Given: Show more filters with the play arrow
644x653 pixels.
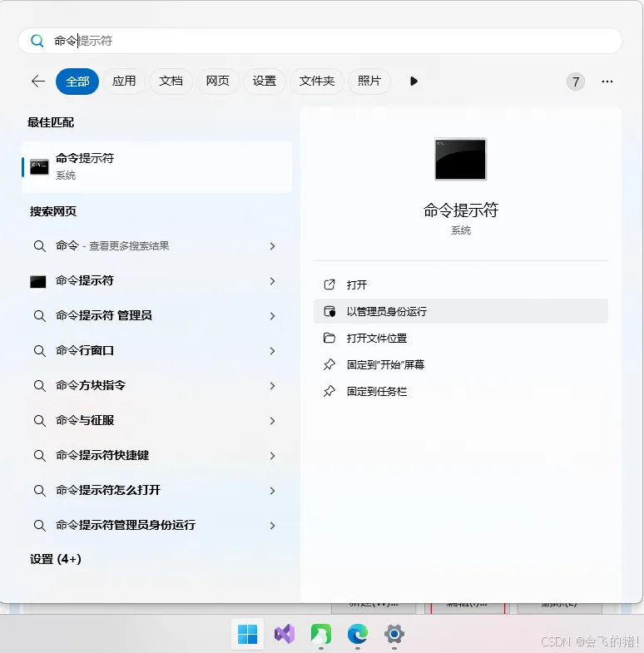Looking at the screenshot, I should (414, 82).
